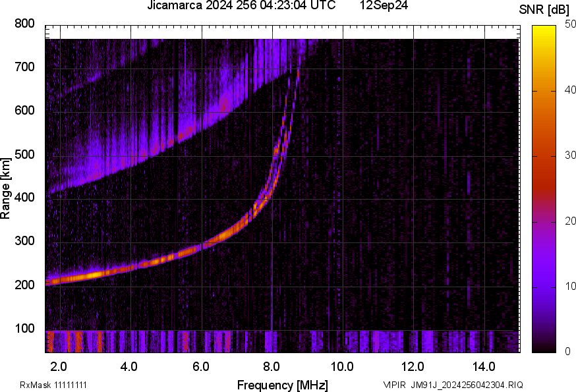Click the date label '12Sep24'
576x392 pixels.
pyautogui.click(x=384, y=5)
